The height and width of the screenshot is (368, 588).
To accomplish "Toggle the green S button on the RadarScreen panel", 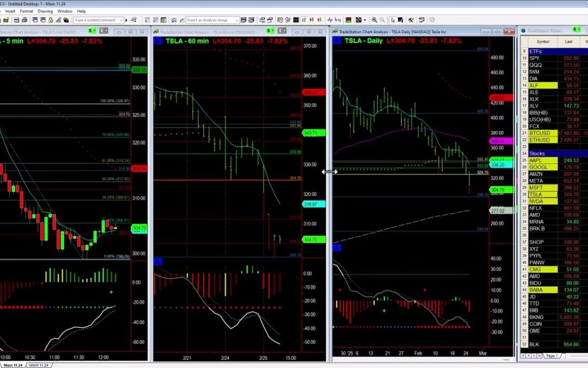I will point(575,31).
